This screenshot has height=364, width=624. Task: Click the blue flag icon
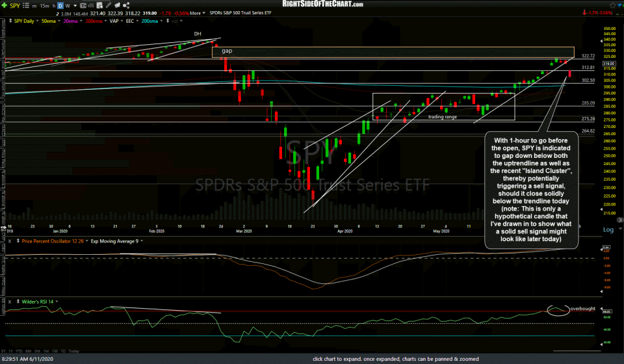[x=620, y=5]
